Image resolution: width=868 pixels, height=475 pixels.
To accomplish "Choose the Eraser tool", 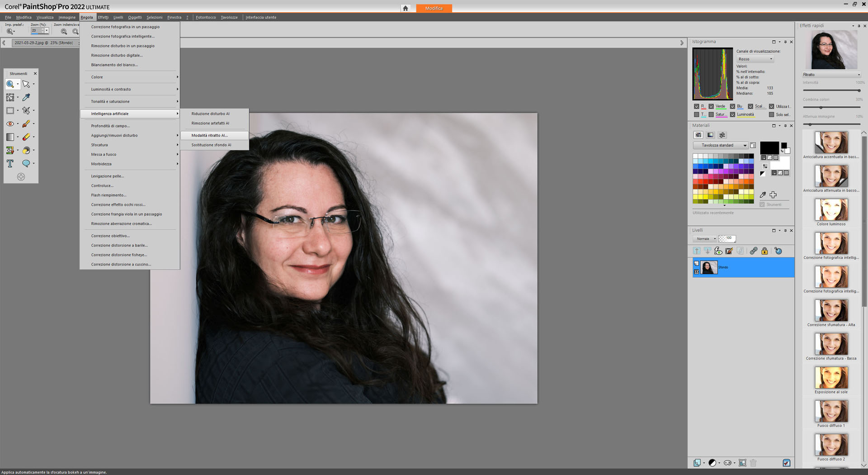I will (26, 137).
